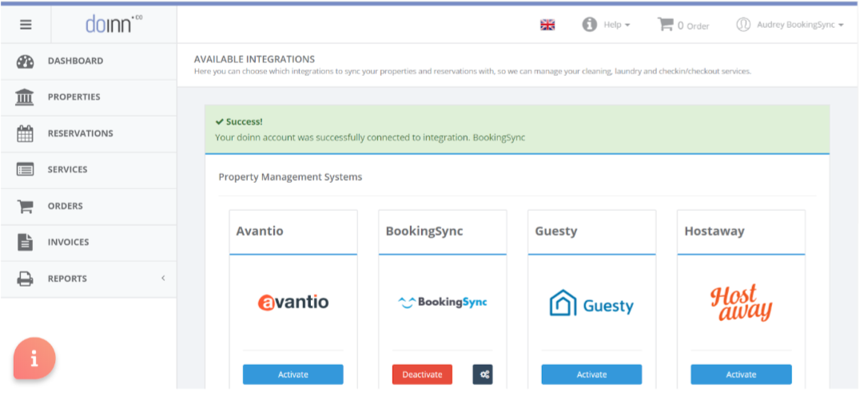Click the BookingSync logo image
The width and height of the screenshot is (868, 404).
click(442, 303)
